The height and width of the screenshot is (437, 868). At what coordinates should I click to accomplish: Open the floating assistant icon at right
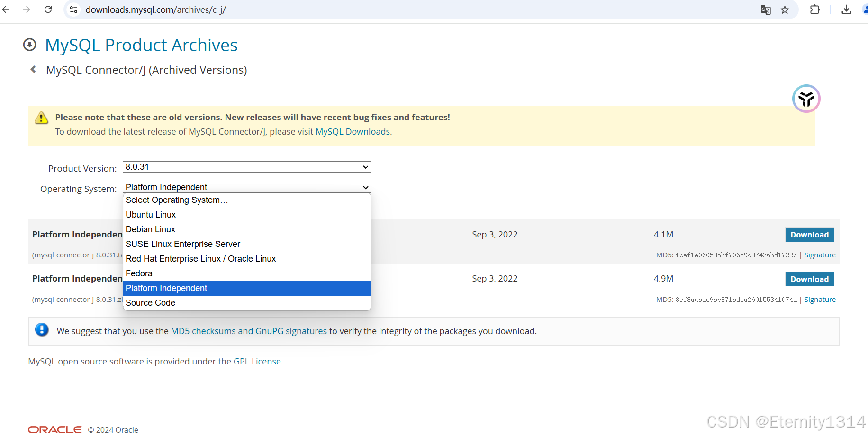pos(806,99)
